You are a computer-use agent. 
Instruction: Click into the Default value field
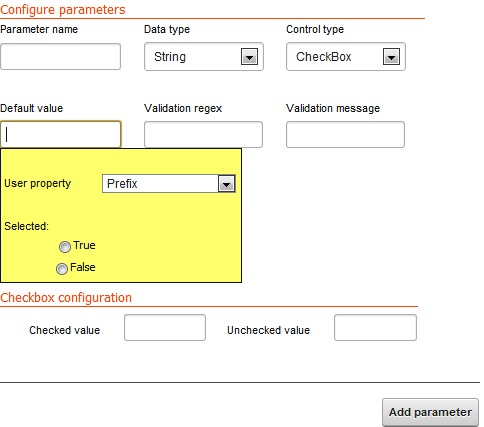click(61, 134)
